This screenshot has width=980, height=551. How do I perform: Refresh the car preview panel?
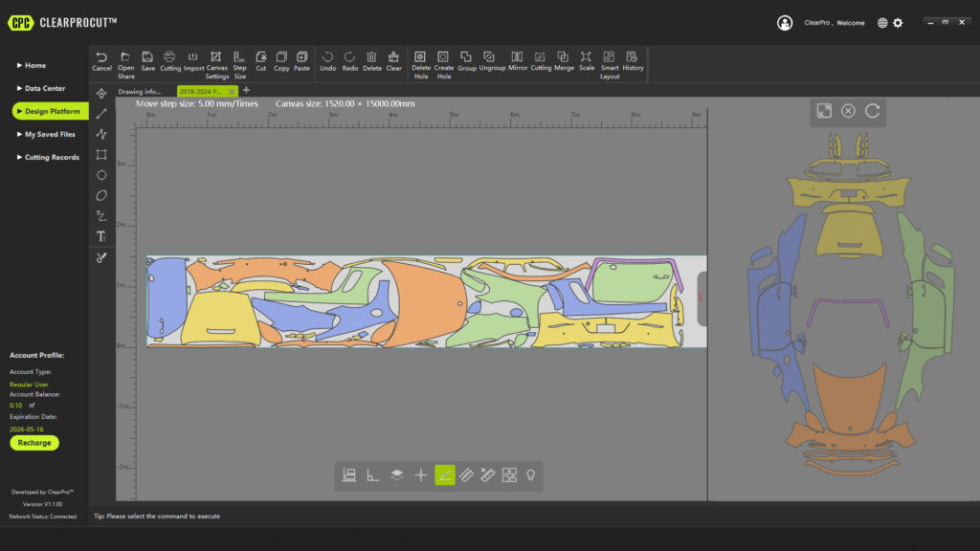(873, 111)
